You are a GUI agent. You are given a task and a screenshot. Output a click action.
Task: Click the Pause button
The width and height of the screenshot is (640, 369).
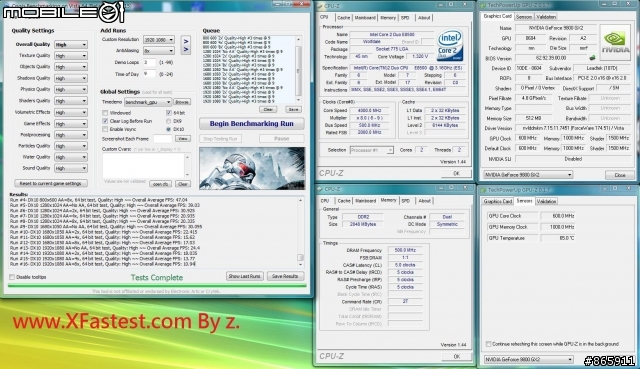282,139
